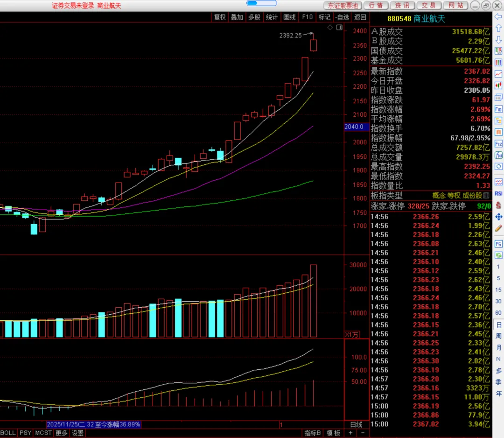Open the quote list icon with clock

[498, 51]
